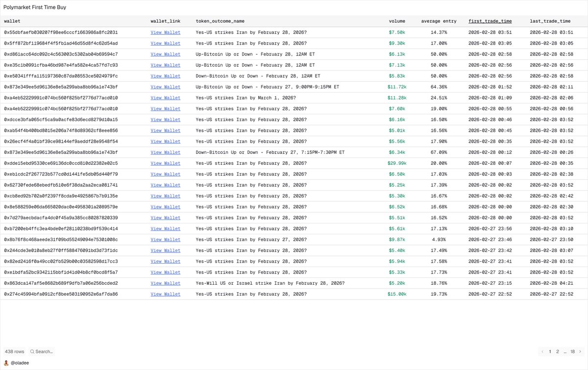The image size is (588, 370).
Task: Go to previous page arrow
Action: (x=542, y=351)
